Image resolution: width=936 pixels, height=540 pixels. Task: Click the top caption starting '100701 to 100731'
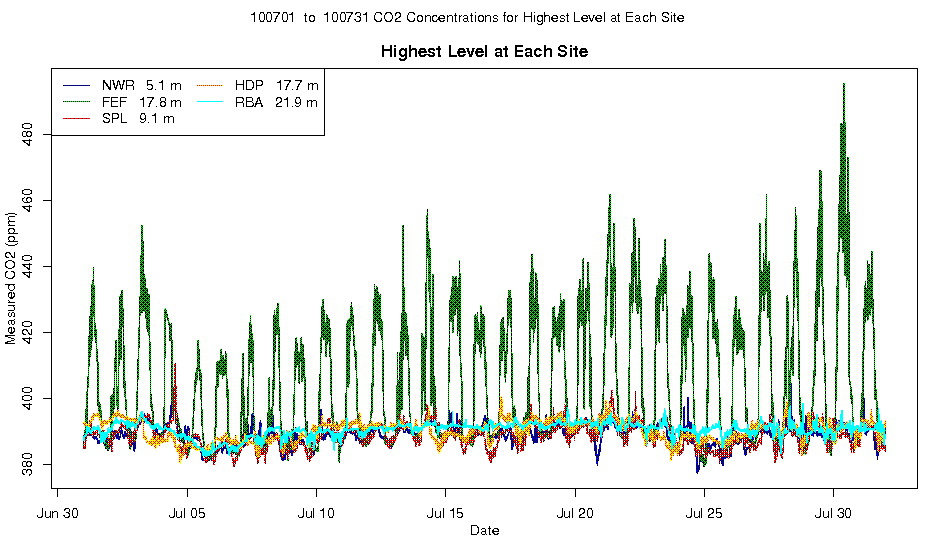[467, 18]
